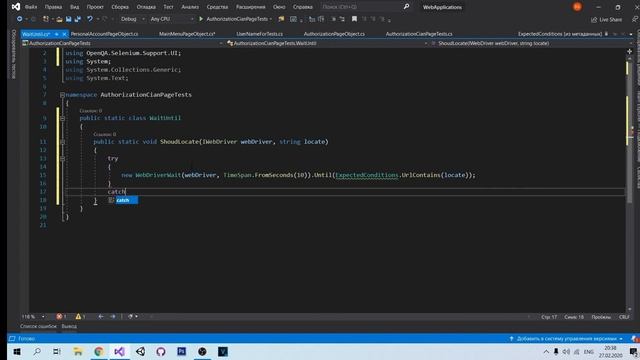
Task: Click the Navigate Backward toolbar icon
Action: click(x=19, y=19)
